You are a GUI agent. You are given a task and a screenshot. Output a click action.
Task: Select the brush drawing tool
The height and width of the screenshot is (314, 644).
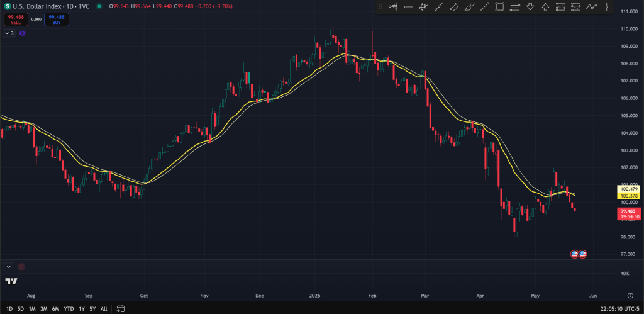tap(469, 7)
